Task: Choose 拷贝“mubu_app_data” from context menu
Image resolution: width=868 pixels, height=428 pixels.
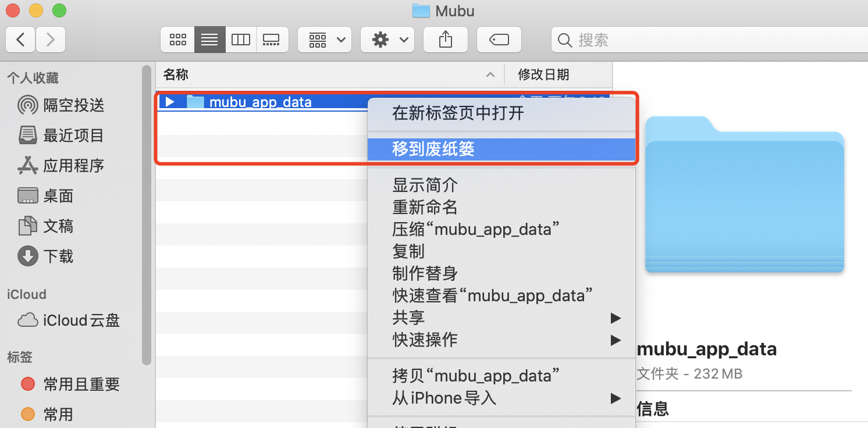Action: pyautogui.click(x=501, y=376)
